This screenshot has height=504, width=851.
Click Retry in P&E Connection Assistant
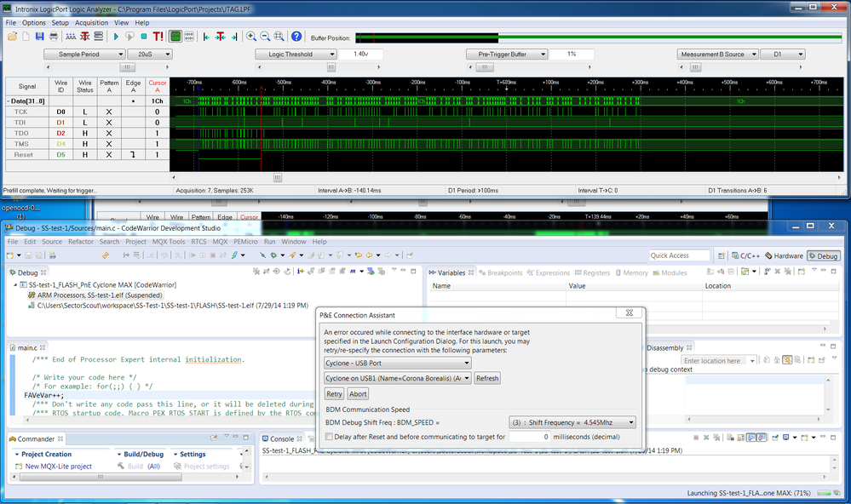[334, 394]
